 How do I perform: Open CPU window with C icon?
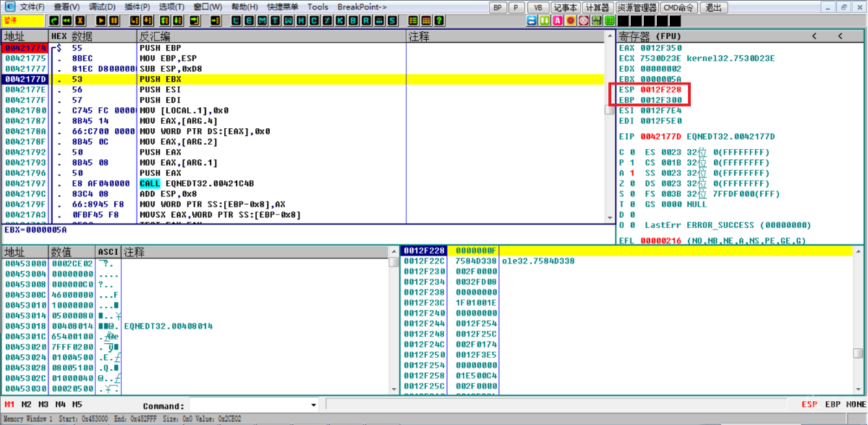314,20
